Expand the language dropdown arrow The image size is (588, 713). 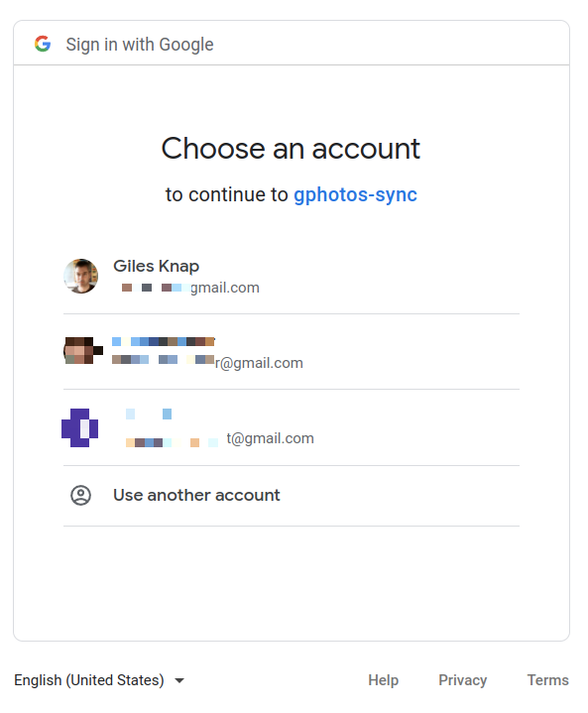point(179,680)
